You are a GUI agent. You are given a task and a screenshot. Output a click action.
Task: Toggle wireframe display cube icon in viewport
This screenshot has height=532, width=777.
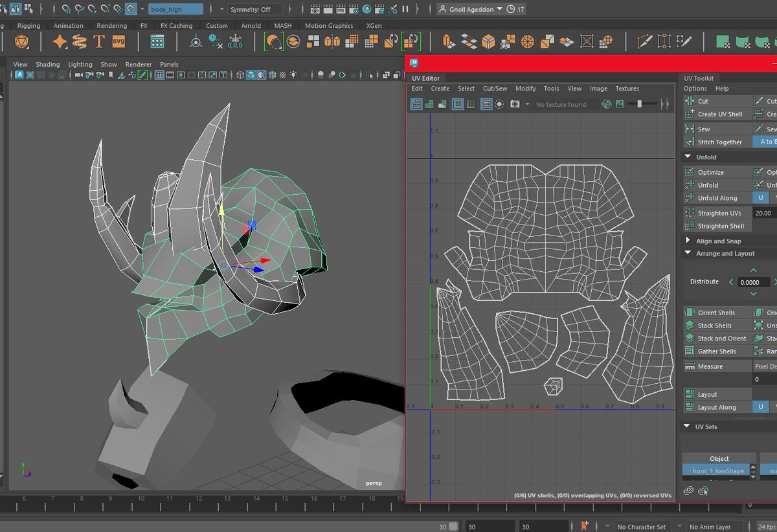pyautogui.click(x=240, y=74)
